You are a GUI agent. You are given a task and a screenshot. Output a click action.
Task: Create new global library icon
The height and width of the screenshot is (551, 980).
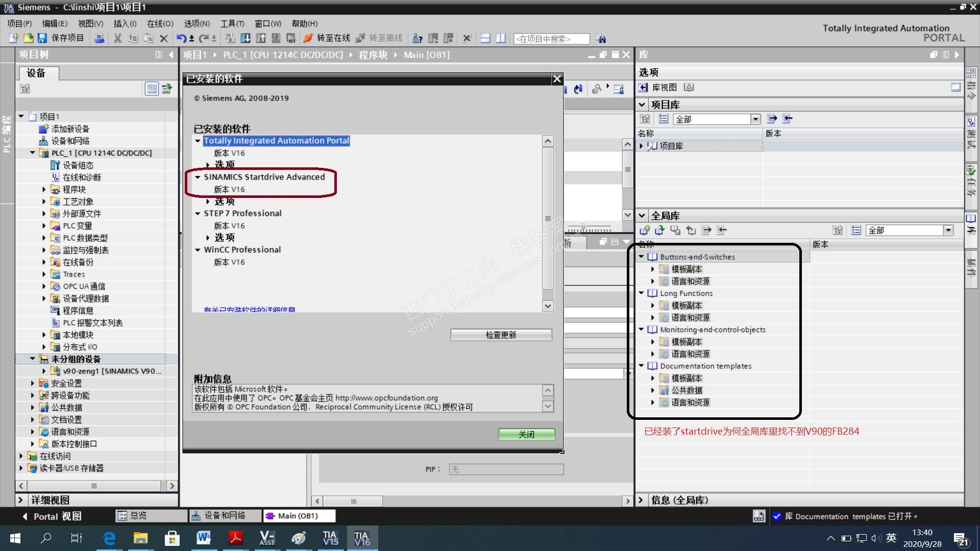pyautogui.click(x=645, y=231)
